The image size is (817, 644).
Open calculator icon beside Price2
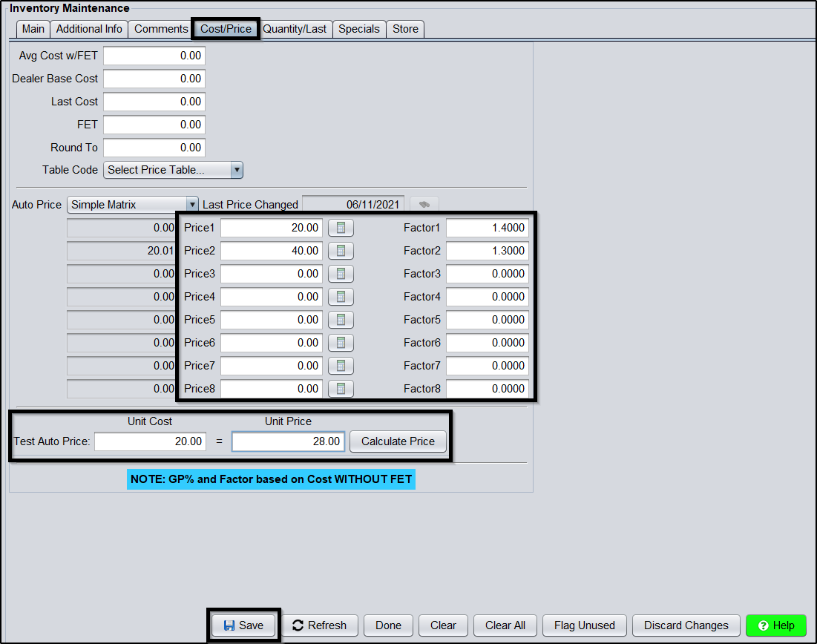(x=341, y=251)
